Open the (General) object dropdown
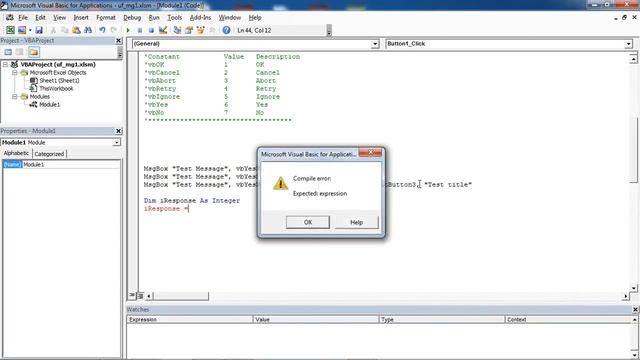The width and height of the screenshot is (640, 360). tap(375, 44)
